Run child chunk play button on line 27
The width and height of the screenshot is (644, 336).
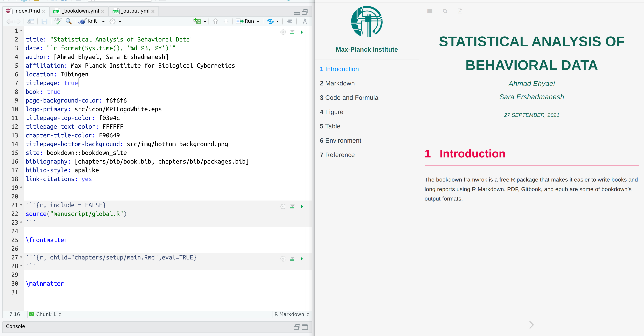pos(302,259)
